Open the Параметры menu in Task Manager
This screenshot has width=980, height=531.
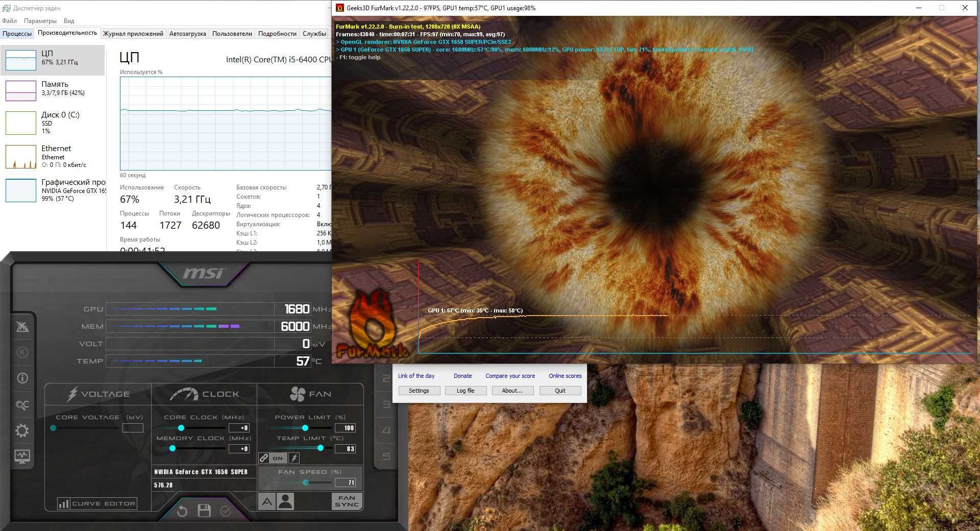pos(40,21)
